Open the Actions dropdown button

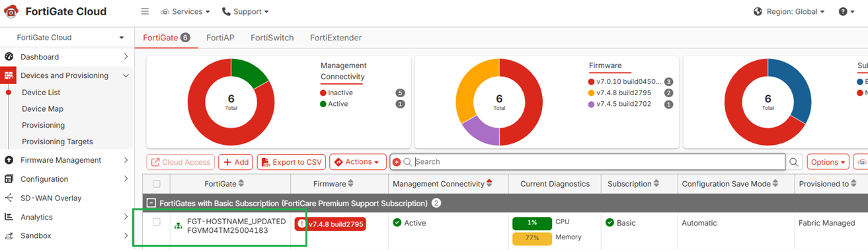[358, 162]
